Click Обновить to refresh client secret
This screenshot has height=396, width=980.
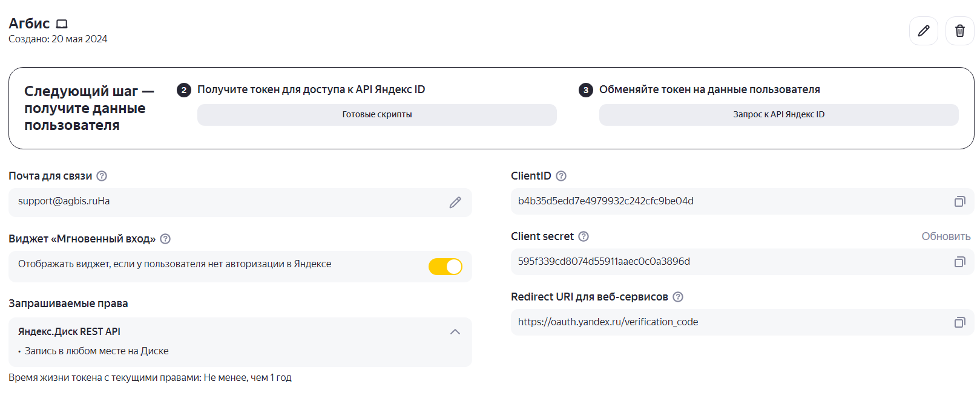coord(946,236)
